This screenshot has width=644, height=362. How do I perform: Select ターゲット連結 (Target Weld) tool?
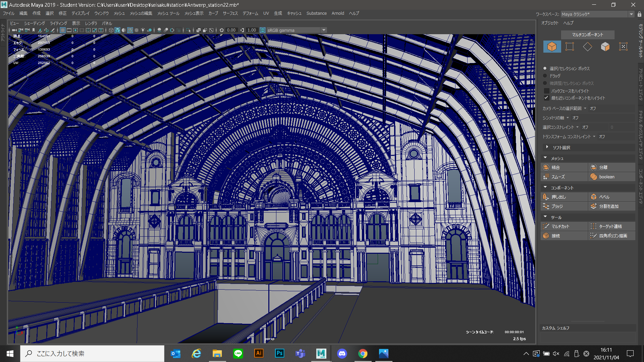612,226
